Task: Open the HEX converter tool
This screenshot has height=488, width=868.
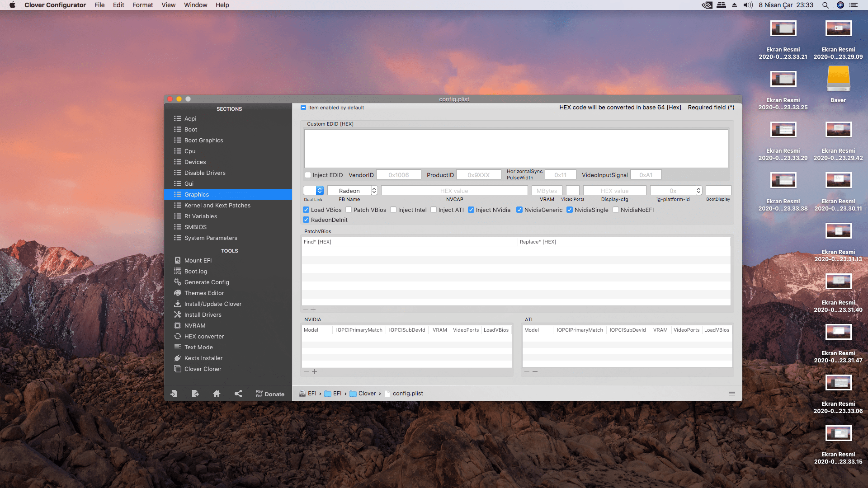Action: click(x=203, y=336)
